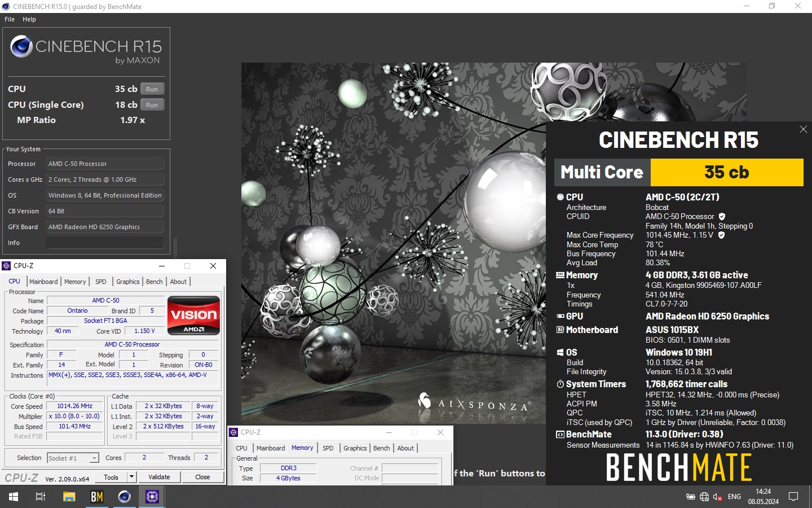This screenshot has width=812, height=508.
Task: Open the Socket #1 selection dropdown
Action: point(73,458)
